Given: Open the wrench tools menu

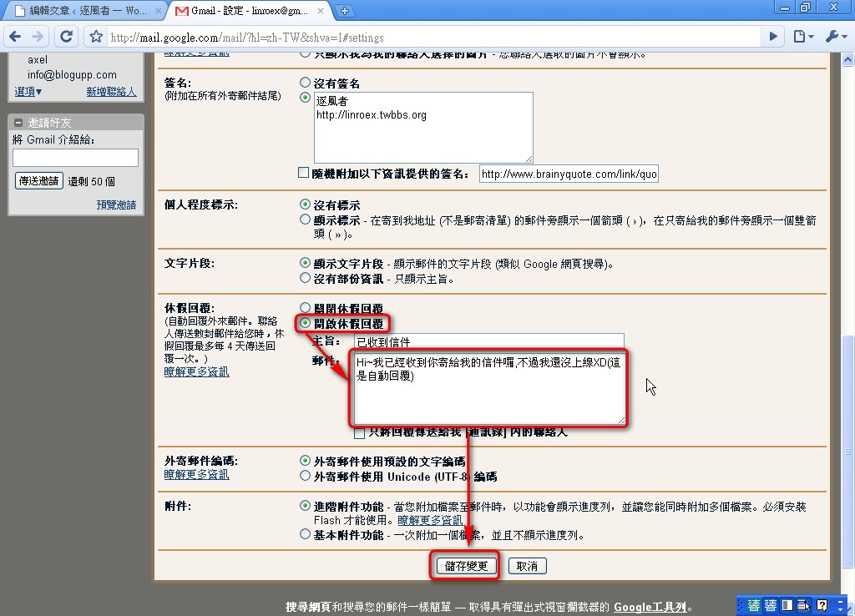Looking at the screenshot, I should coord(836,37).
